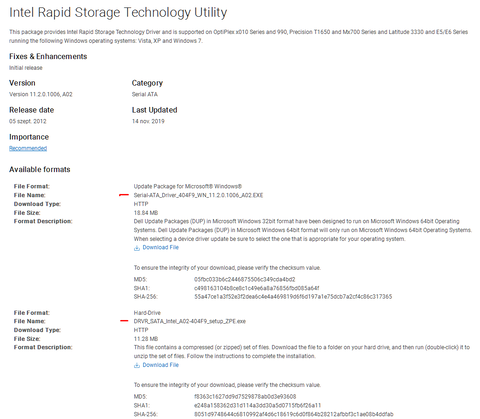Click download icon beside Hard-Drive Download File
The height and width of the screenshot is (419, 480).
pyautogui.click(x=137, y=366)
